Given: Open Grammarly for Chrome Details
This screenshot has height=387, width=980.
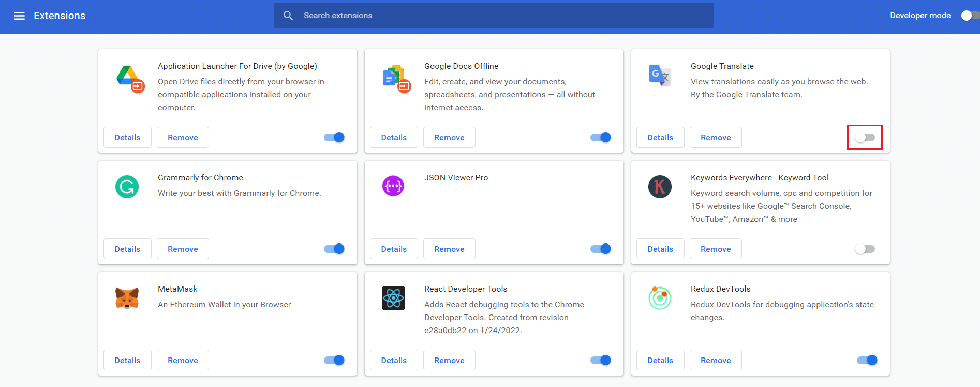Looking at the screenshot, I should tap(127, 249).
